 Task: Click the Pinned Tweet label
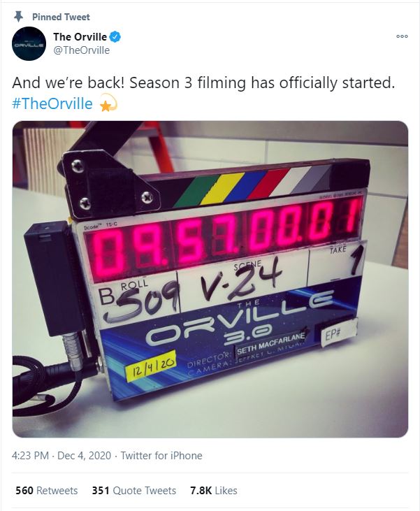click(61, 17)
